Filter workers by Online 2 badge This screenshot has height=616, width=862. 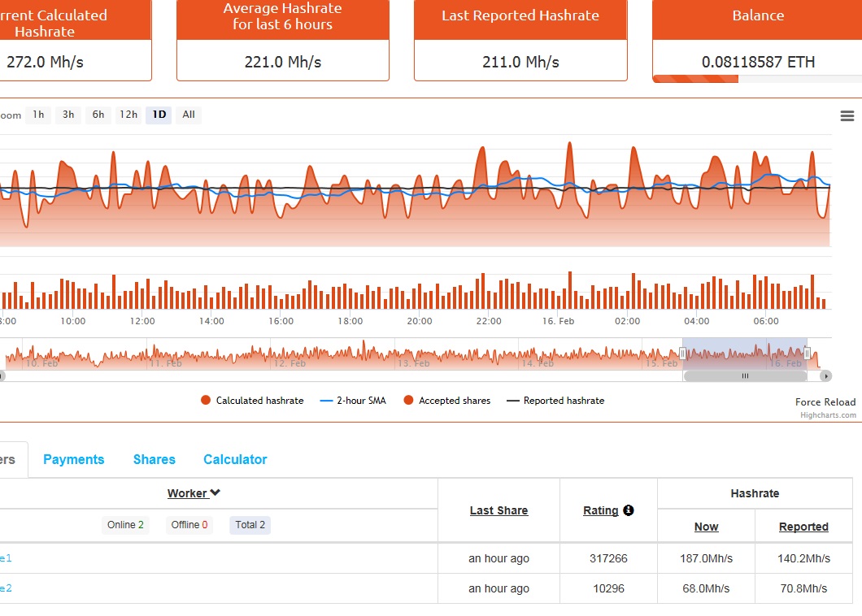click(x=125, y=525)
